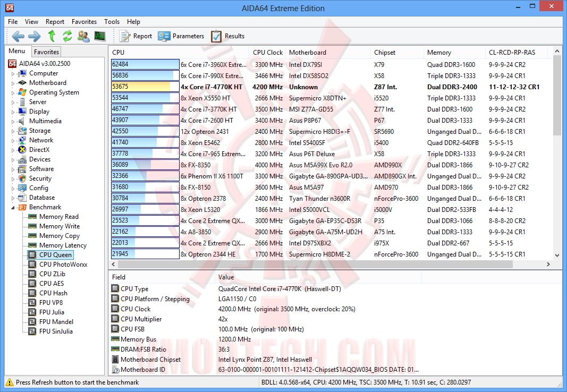Sort by Chipset column header
Image resolution: width=567 pixels, height=392 pixels.
point(397,53)
